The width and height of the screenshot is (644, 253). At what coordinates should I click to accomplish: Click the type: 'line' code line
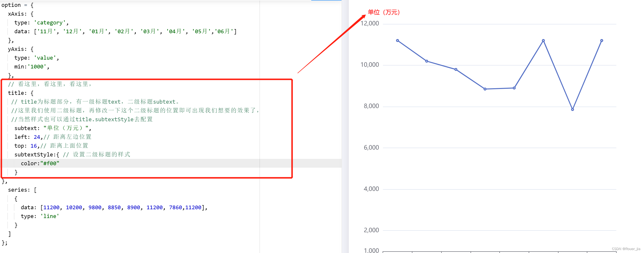pos(40,216)
